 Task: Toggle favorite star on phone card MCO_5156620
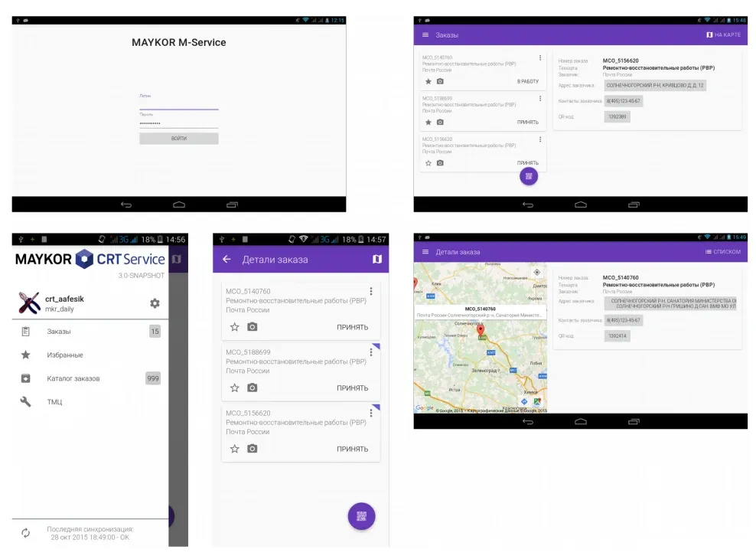(235, 449)
